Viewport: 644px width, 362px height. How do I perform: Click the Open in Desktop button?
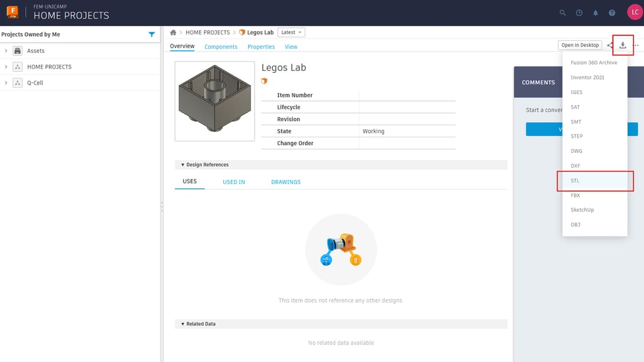click(x=580, y=46)
